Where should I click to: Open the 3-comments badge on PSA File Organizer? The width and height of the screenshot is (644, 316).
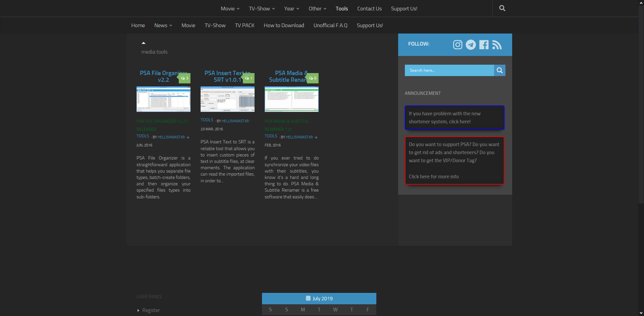[x=184, y=78]
